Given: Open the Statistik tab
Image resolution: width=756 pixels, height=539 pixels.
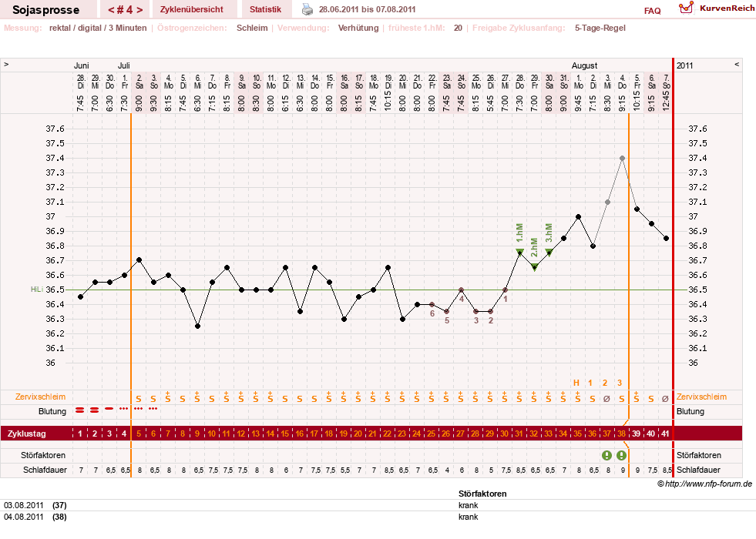Looking at the screenshot, I should pos(266,10).
